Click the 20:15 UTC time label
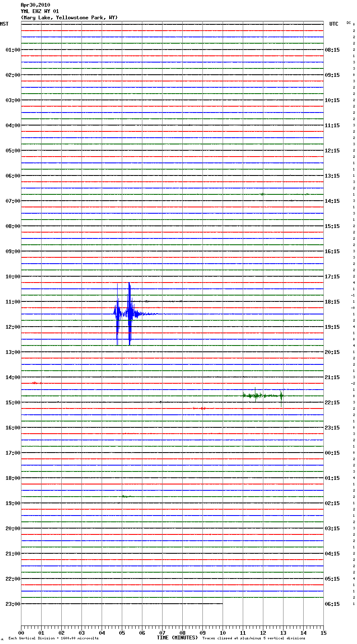Image resolution: width=357 pixels, height=644 pixels. [332, 352]
